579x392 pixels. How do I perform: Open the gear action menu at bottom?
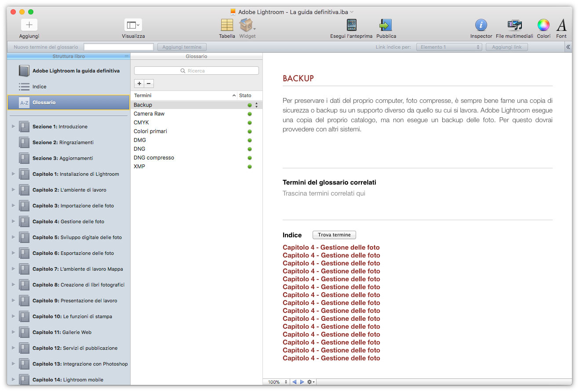click(x=311, y=382)
